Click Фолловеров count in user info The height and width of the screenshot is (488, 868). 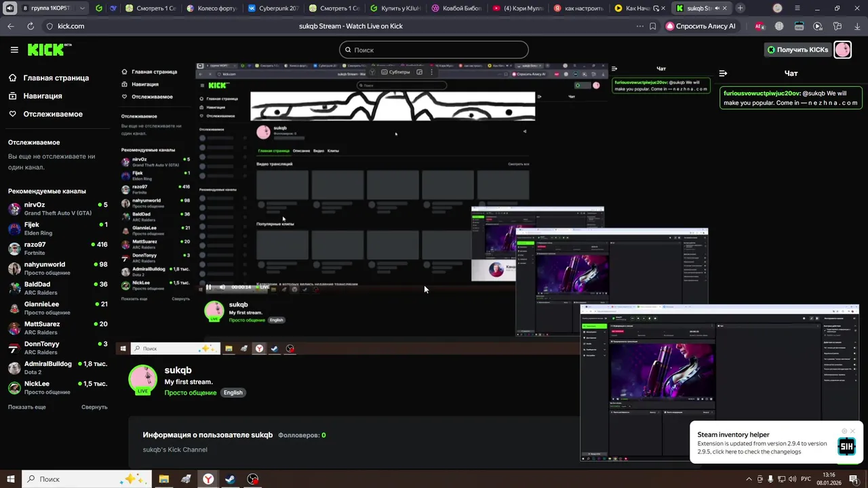(302, 435)
